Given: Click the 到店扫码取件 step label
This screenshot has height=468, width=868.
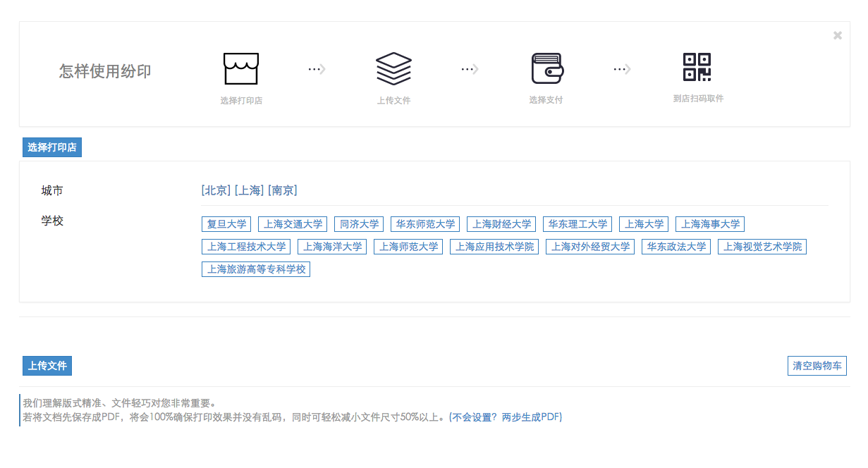Looking at the screenshot, I should [x=698, y=99].
